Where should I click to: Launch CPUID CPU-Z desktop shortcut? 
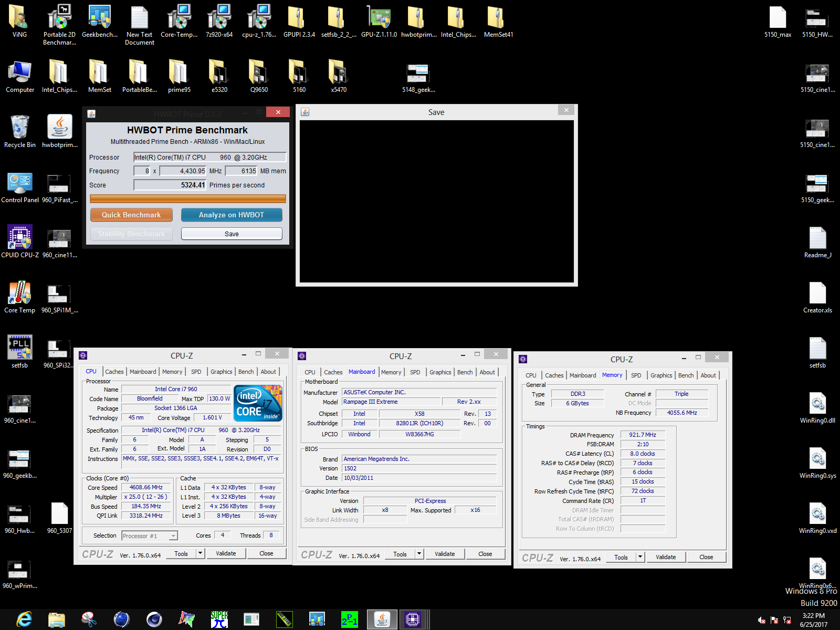tap(19, 241)
